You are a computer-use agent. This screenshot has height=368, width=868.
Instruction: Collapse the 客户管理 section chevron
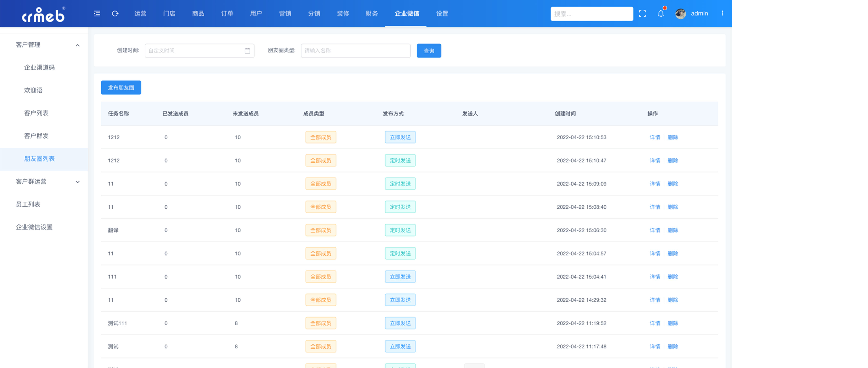pos(78,45)
